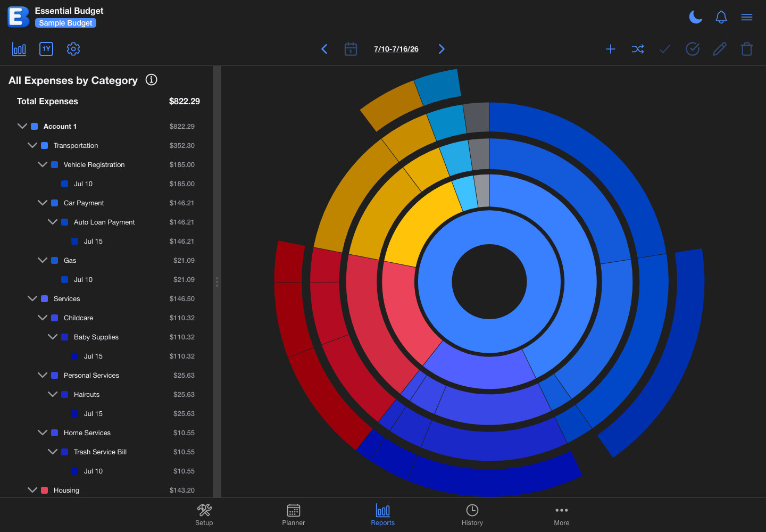Image resolution: width=766 pixels, height=532 pixels.
Task: Collapse the Housing category
Action: tap(32, 490)
